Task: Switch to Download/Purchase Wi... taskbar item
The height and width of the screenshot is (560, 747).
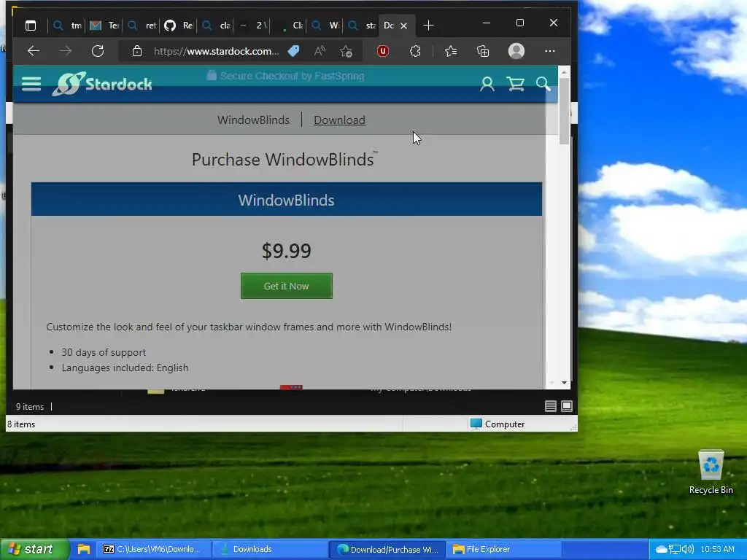Action: tap(387, 549)
